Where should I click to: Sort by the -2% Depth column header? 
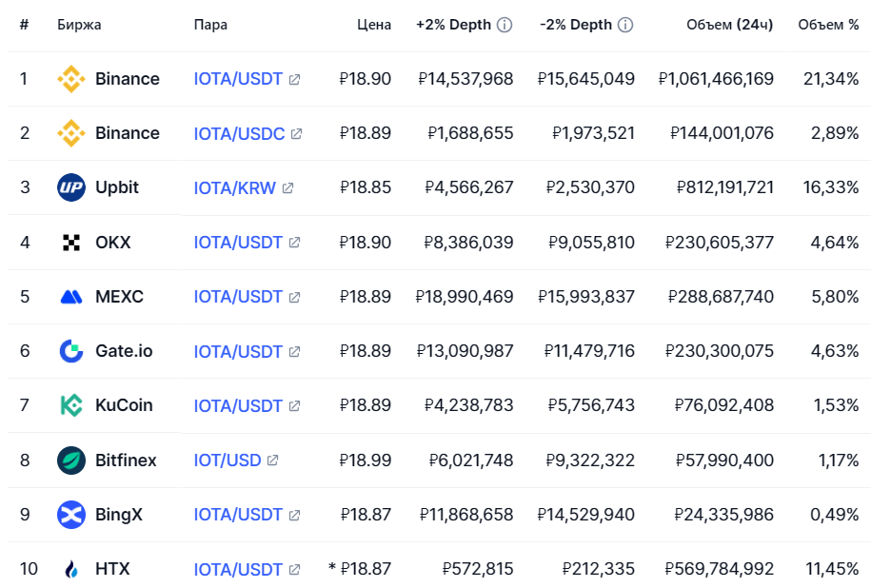576,25
